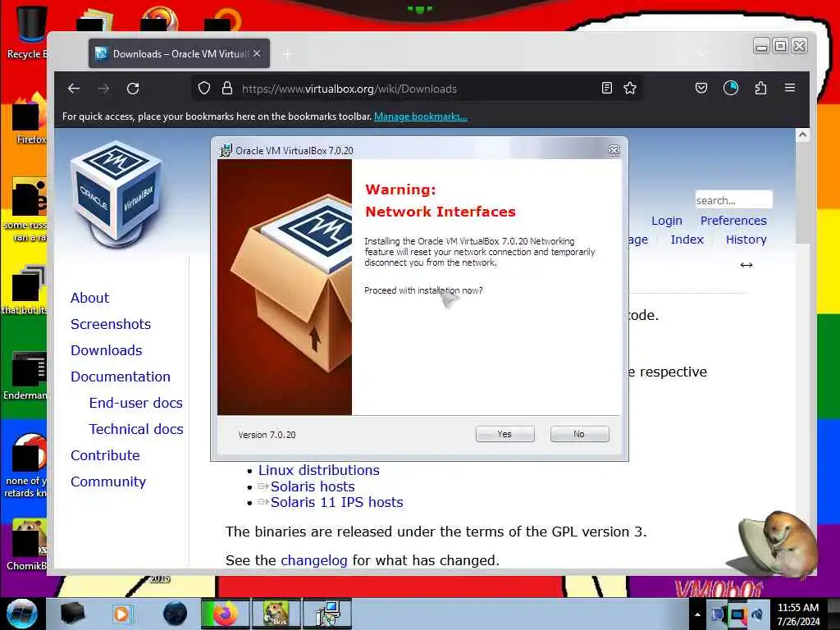Click the Box hamster taskbar icon
Screen dimensions: 840x630
point(276,614)
